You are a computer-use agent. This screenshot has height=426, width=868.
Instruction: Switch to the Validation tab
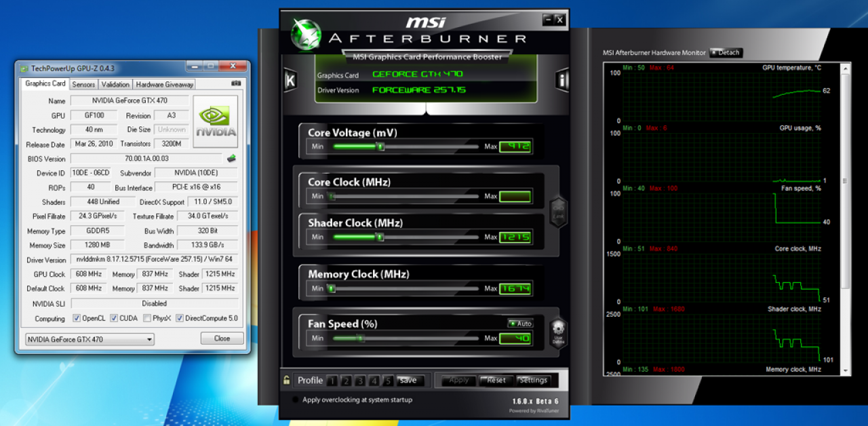coord(115,85)
